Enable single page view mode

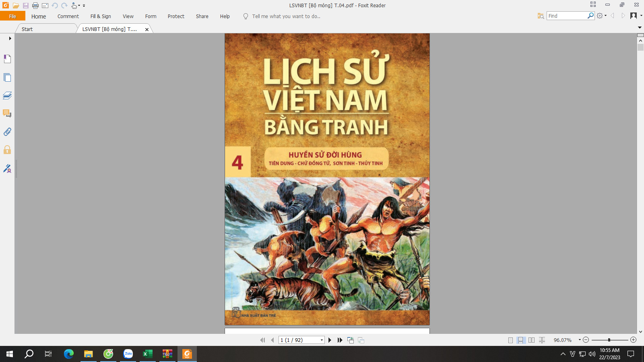click(x=510, y=340)
